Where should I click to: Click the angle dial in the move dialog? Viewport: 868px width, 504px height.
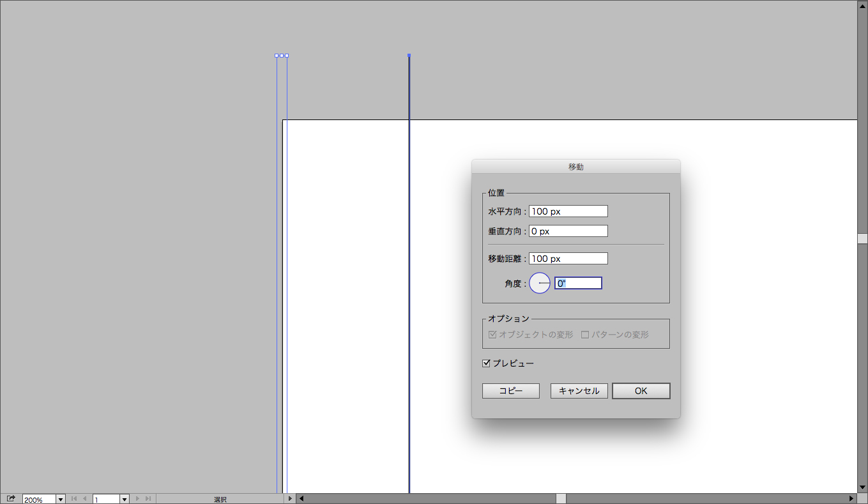tap(540, 283)
